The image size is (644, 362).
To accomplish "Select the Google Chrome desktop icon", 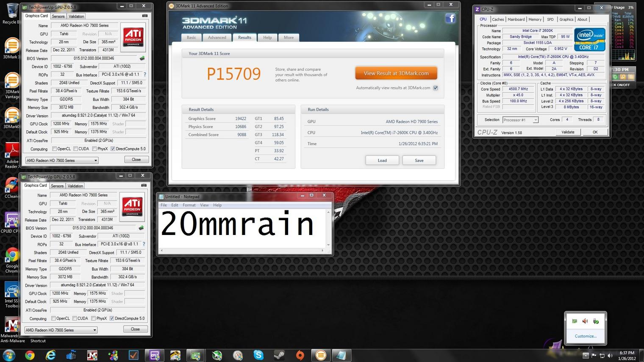I will [11, 260].
